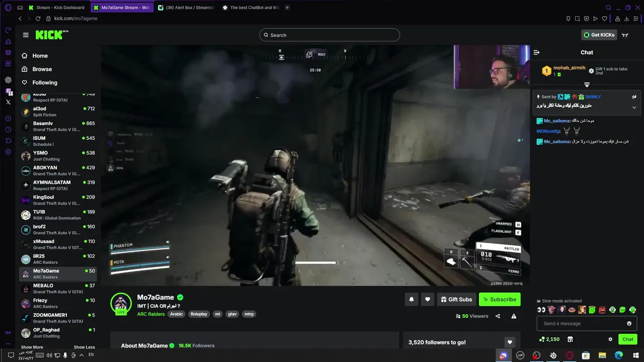644x362 pixels.
Task: Switch to Alert Box / Streamlabs tab
Action: [x=185, y=8]
